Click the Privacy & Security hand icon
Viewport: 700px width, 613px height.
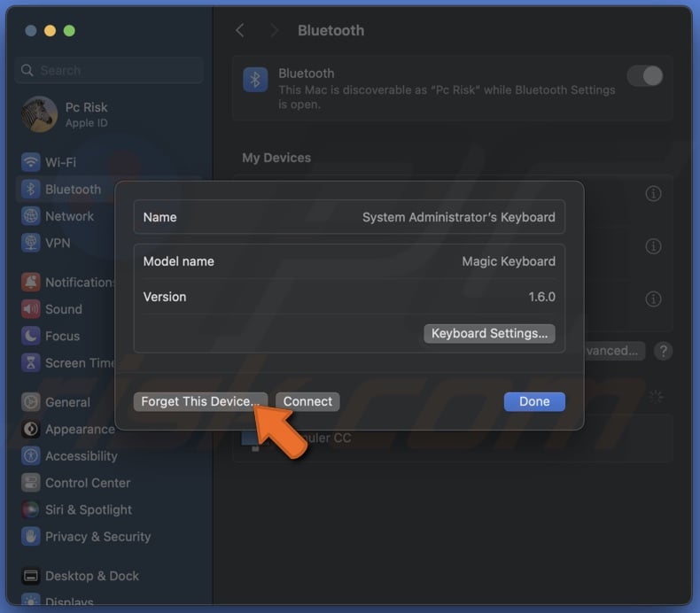tap(30, 536)
